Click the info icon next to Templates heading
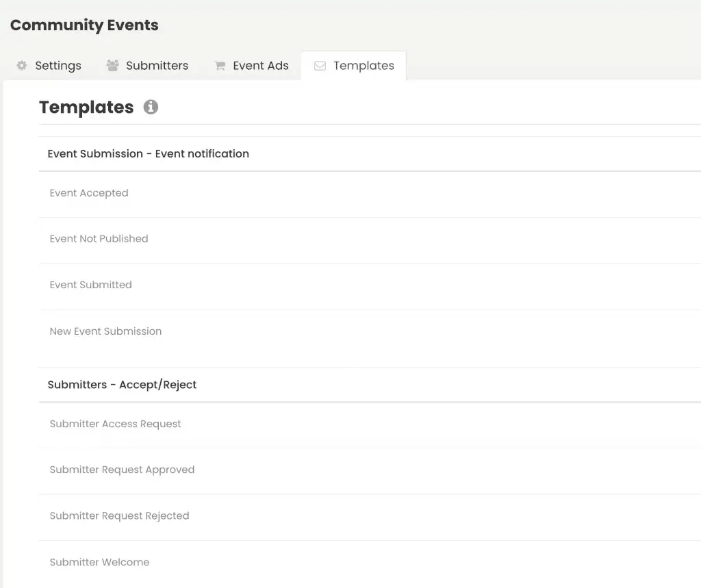701x588 pixels. [151, 107]
